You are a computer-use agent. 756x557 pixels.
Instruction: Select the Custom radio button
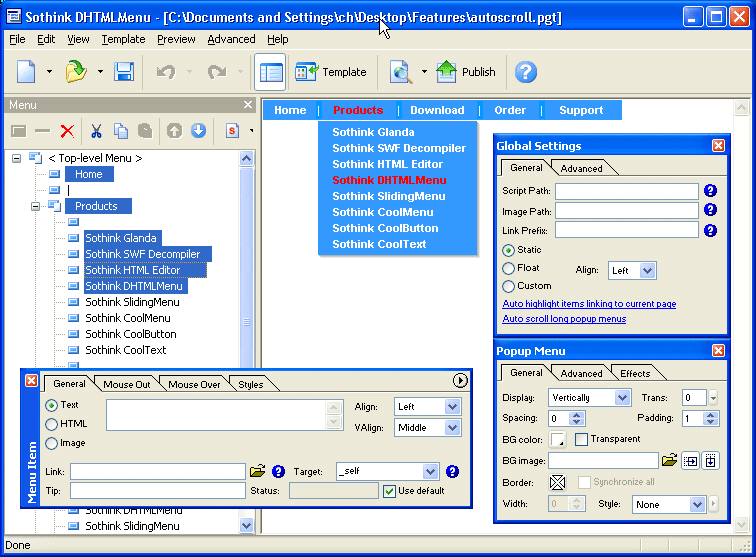[x=508, y=286]
